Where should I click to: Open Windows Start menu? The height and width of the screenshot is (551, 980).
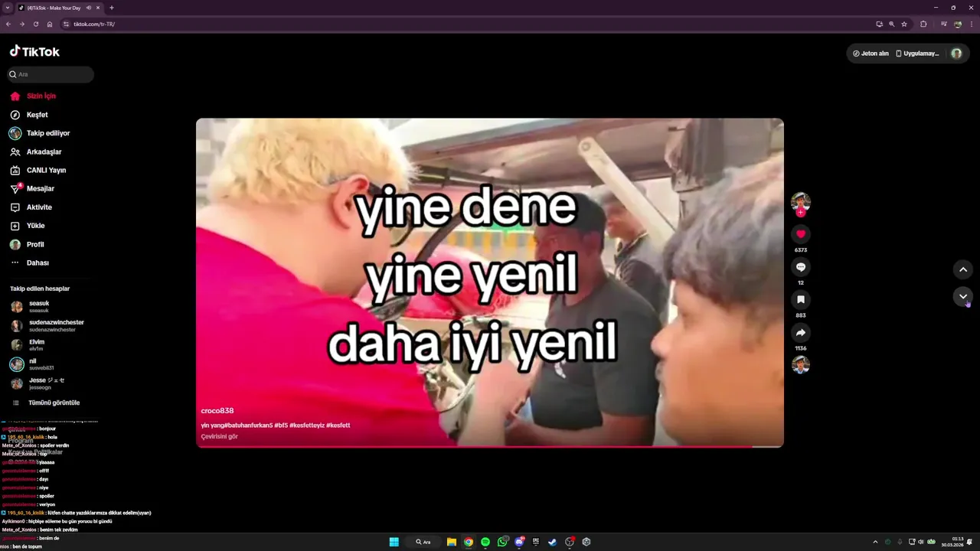[394, 542]
